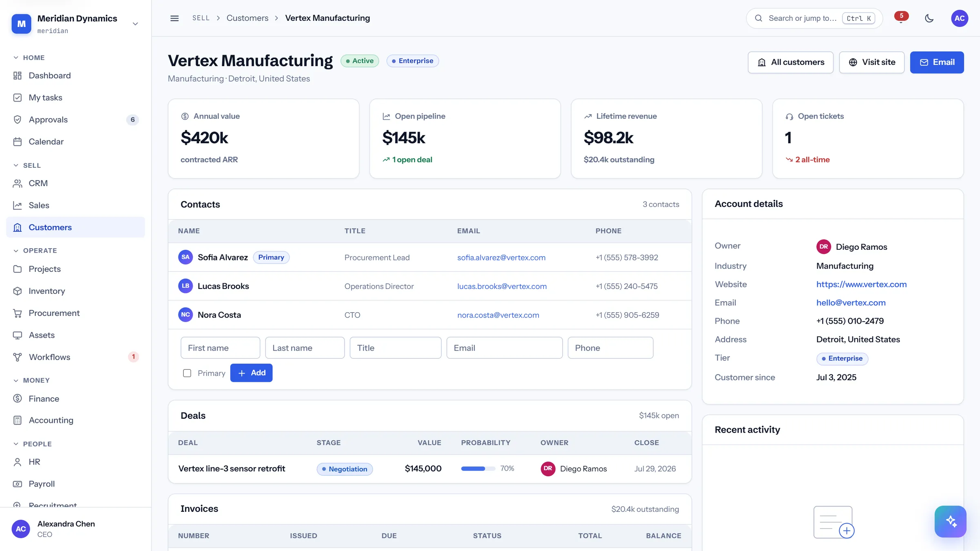
Task: Click the Lifetime revenue trend icon
Action: 588,116
